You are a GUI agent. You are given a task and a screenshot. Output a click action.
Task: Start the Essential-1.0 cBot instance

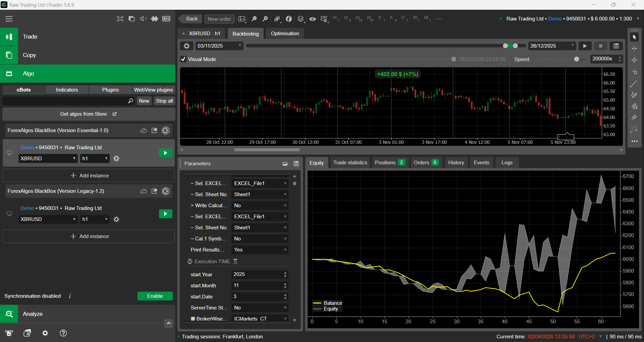coord(165,153)
